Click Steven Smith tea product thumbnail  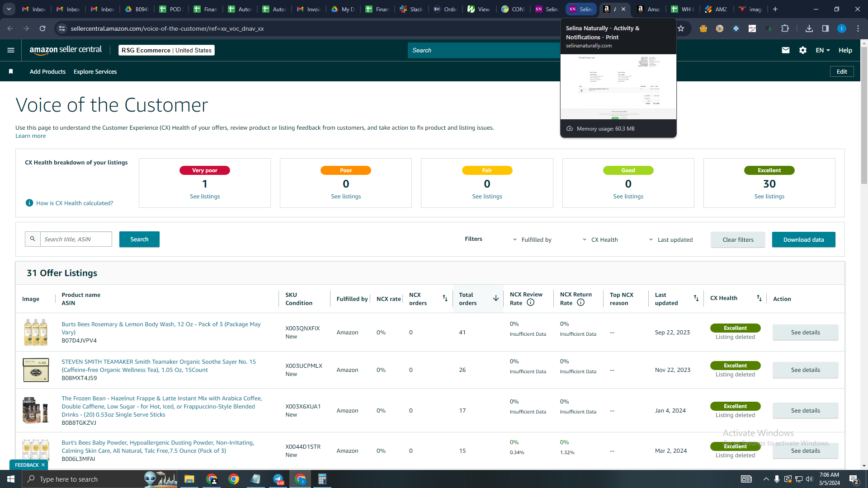(x=36, y=370)
